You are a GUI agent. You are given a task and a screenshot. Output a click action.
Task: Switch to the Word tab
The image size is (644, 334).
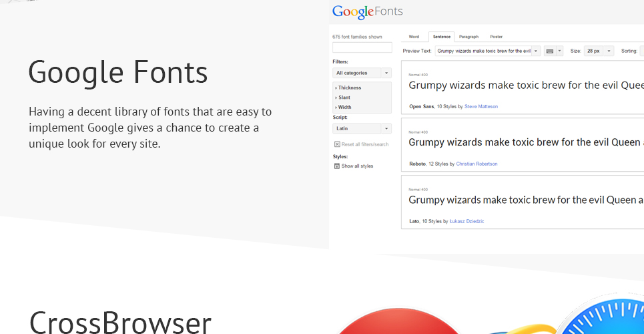pyautogui.click(x=414, y=37)
